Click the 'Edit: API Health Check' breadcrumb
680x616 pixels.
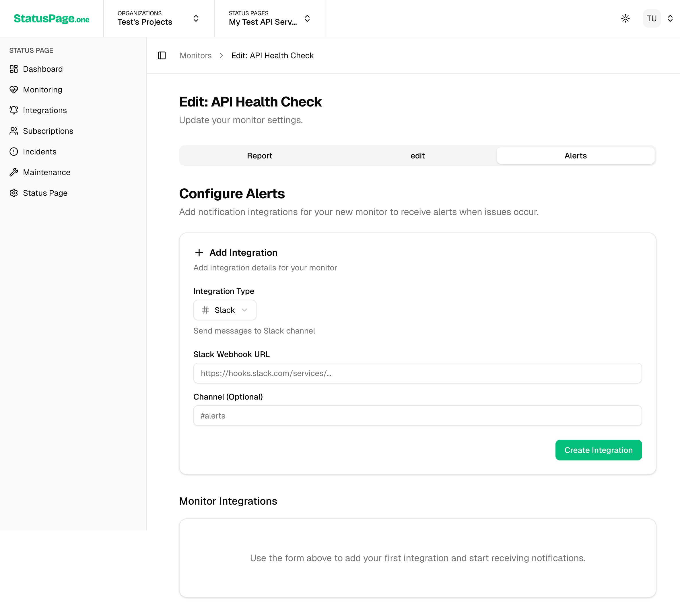click(x=273, y=55)
